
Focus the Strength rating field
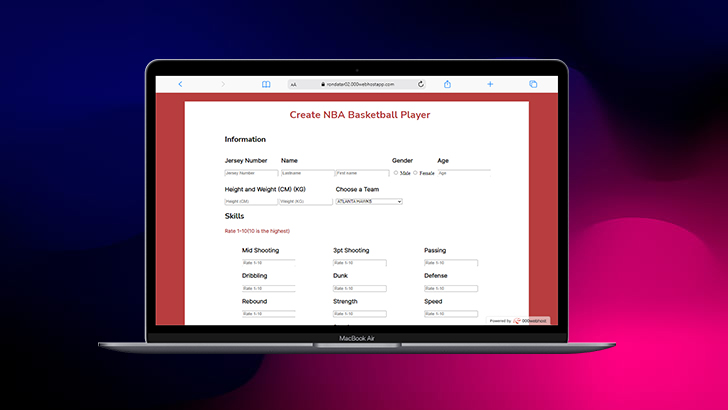tap(360, 314)
